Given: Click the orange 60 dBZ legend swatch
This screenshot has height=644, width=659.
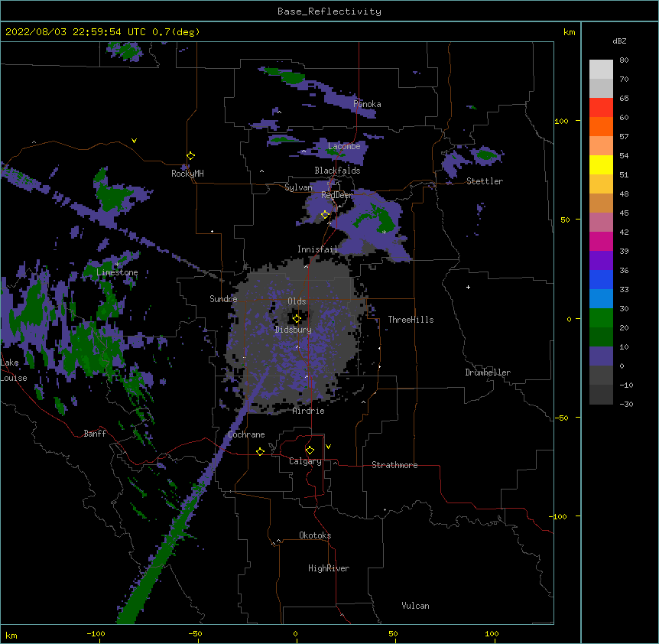Looking at the screenshot, I should 601,126.
